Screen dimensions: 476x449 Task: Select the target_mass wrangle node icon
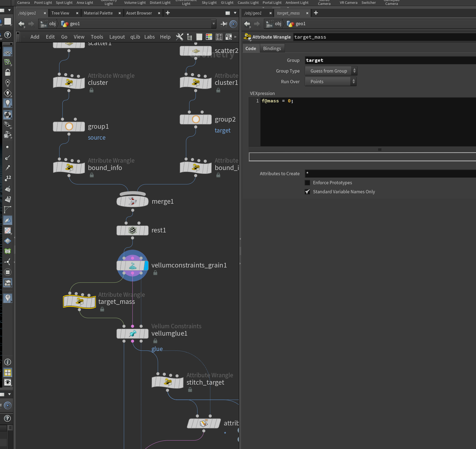tap(79, 302)
